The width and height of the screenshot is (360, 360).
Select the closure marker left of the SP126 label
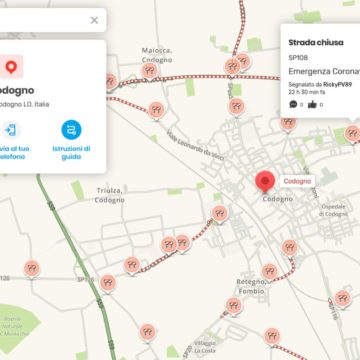[x=32, y=269]
